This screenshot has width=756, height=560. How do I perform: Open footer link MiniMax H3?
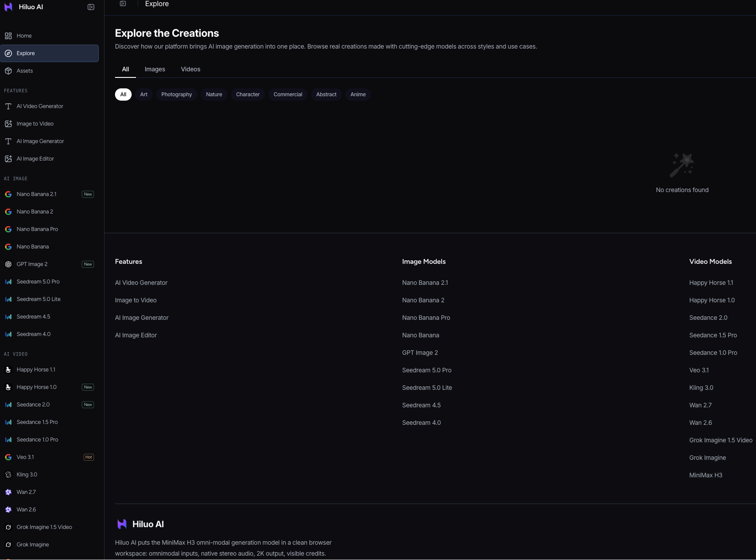pos(706,475)
